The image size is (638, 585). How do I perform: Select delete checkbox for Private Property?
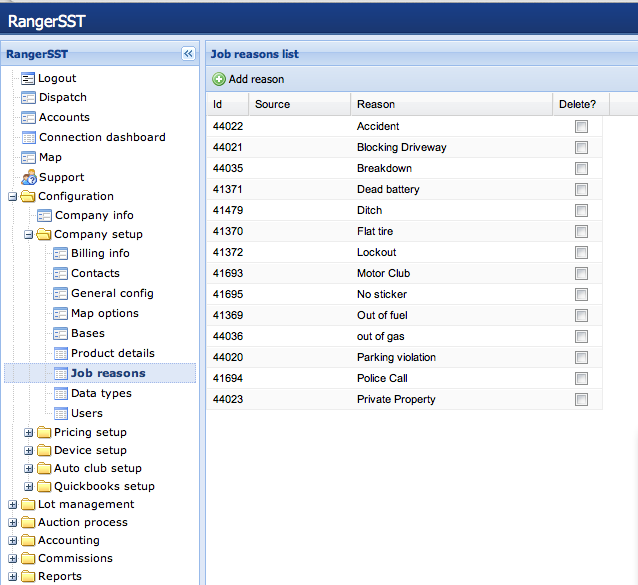581,400
